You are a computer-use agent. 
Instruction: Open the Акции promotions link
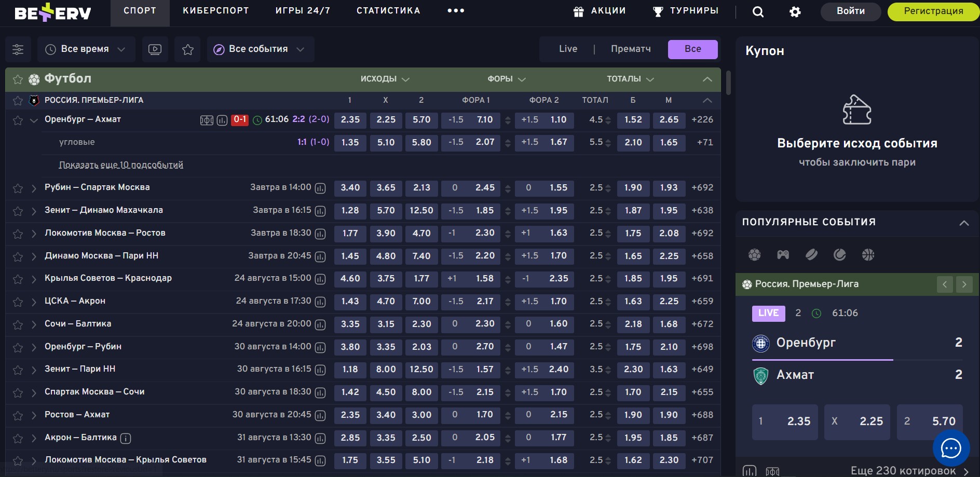(x=600, y=11)
